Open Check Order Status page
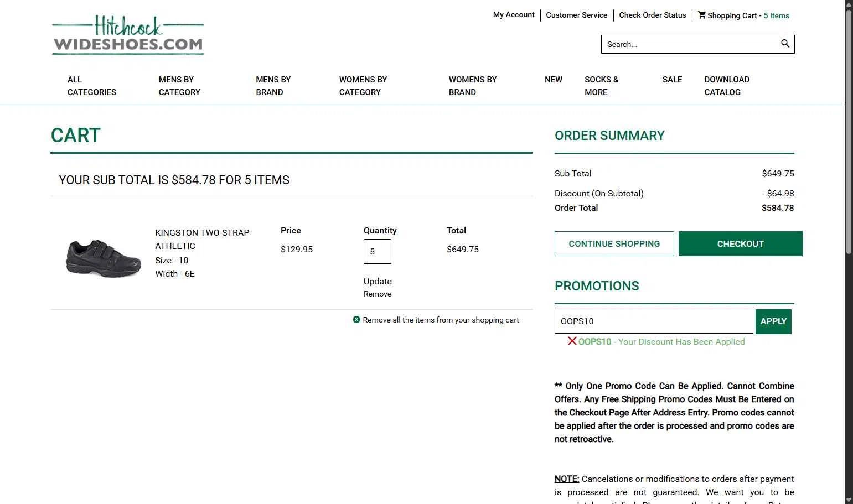Screen dimensions: 853x504 click(652, 15)
